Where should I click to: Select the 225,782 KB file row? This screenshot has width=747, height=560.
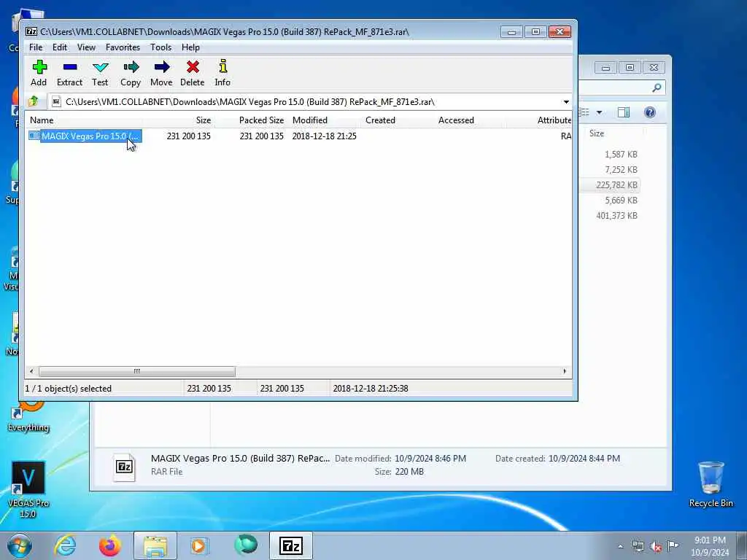(610, 184)
